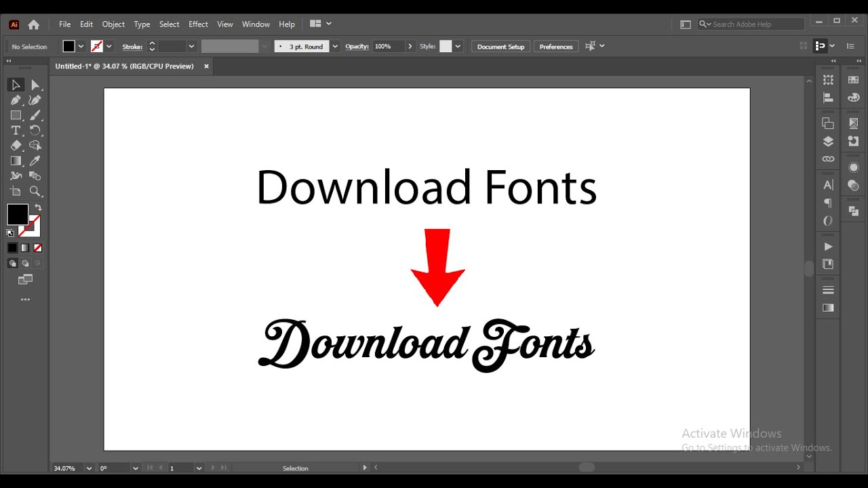868x488 pixels.
Task: Open the Transform panel icon
Action: coord(828,80)
